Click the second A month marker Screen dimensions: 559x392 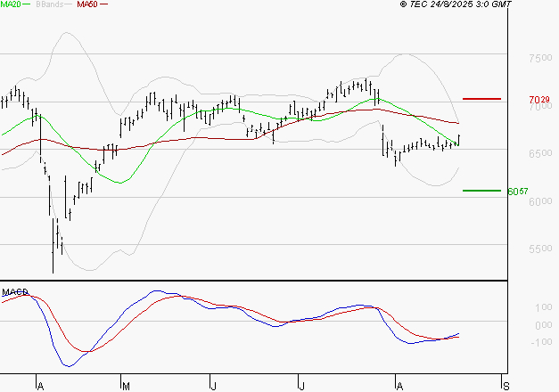[x=399, y=387]
